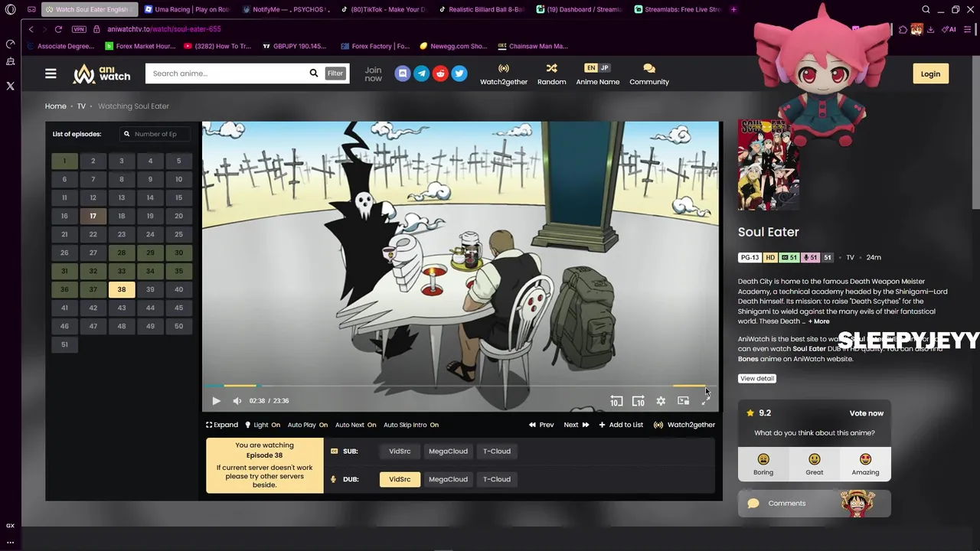Image resolution: width=980 pixels, height=551 pixels.
Task: Open the Twitter join link icon
Action: (x=459, y=73)
